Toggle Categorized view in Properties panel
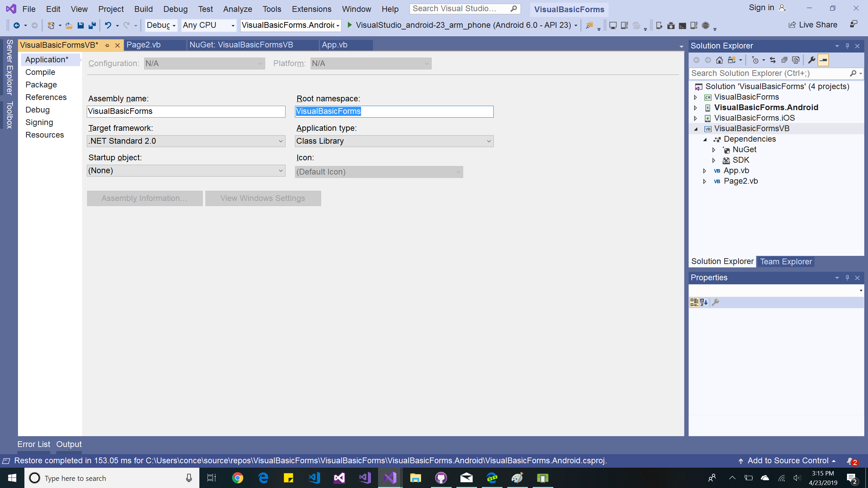The image size is (868, 488). click(x=694, y=302)
